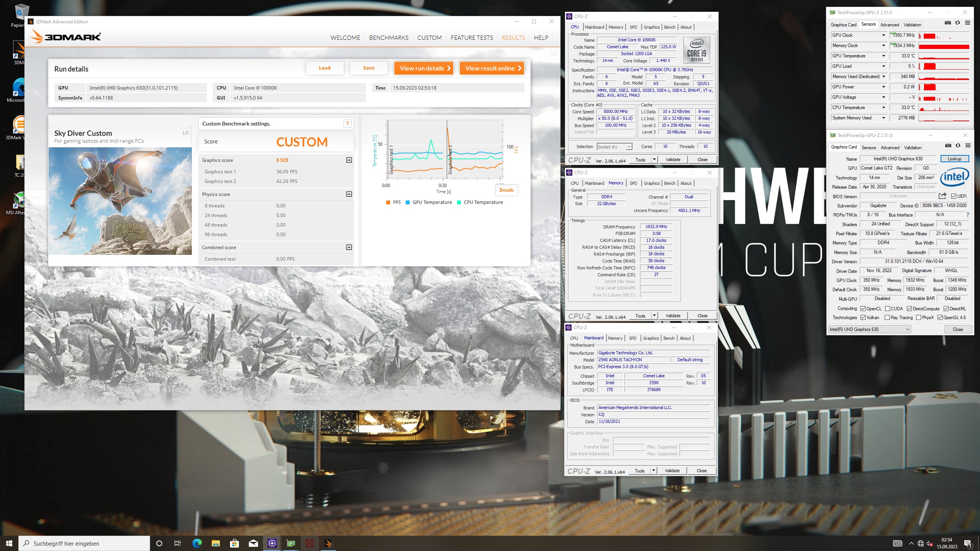Open the BENCHMARKS tab in 3DMark

point(389,37)
